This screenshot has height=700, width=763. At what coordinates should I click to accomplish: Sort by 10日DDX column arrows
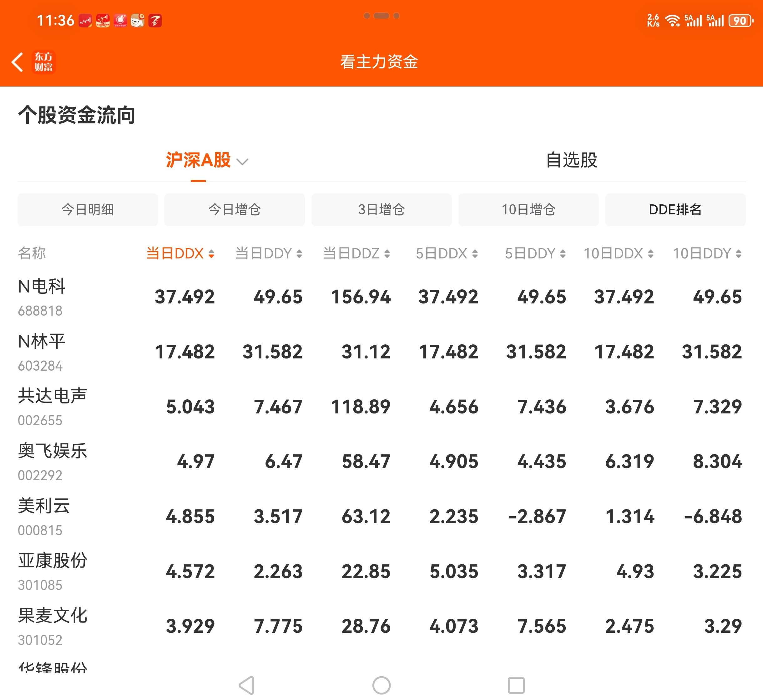pyautogui.click(x=650, y=253)
